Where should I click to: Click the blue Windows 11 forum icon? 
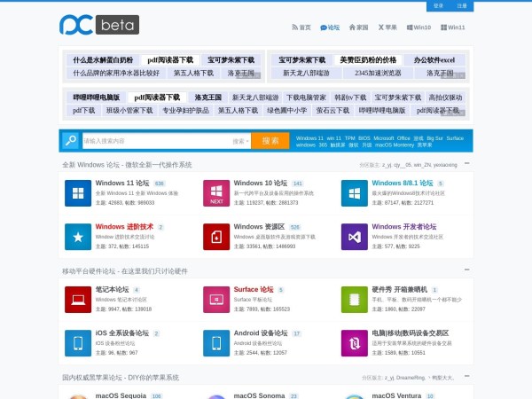pos(75,192)
